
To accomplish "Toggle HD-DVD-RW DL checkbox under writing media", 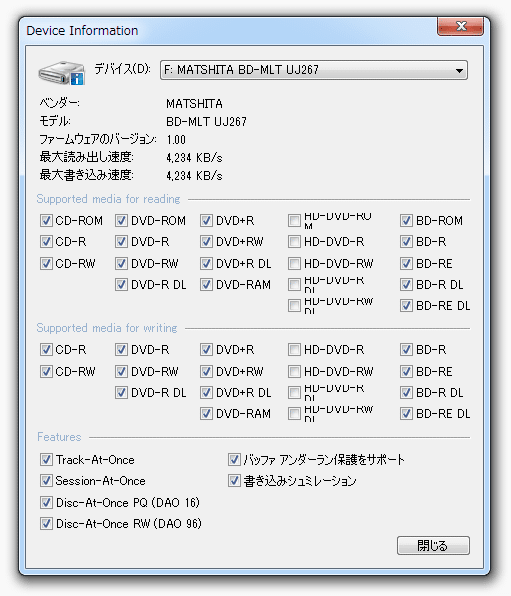I will [x=294, y=413].
